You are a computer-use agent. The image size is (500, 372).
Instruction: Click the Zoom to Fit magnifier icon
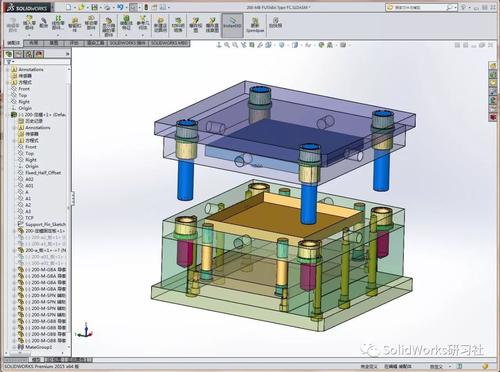click(227, 45)
